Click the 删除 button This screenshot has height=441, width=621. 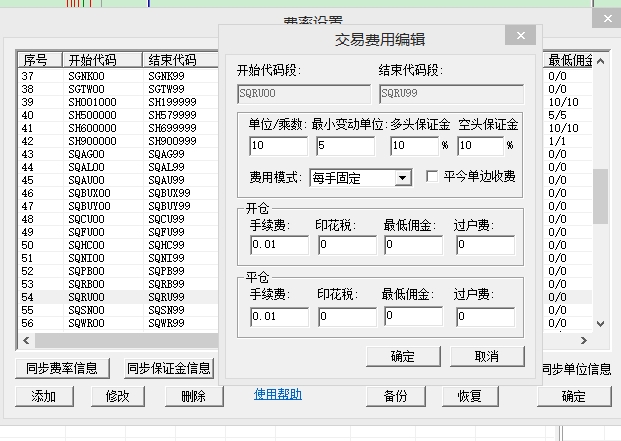coord(193,396)
